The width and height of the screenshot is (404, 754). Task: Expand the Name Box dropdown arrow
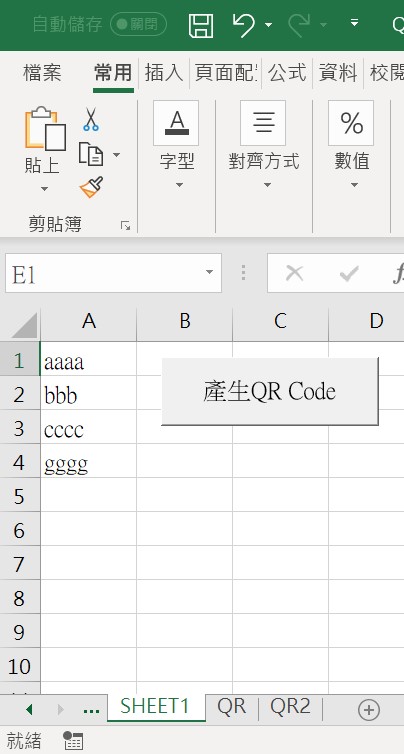pyautogui.click(x=209, y=273)
